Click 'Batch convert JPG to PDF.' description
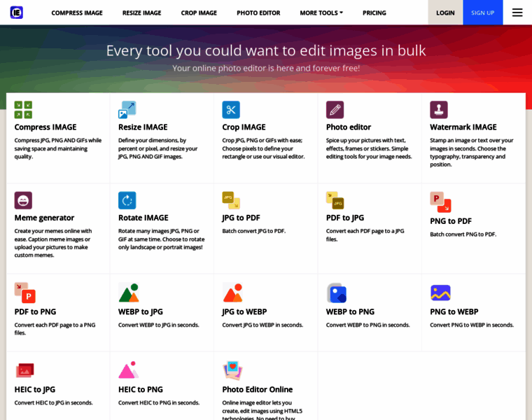This screenshot has width=532, height=420. 254,231
